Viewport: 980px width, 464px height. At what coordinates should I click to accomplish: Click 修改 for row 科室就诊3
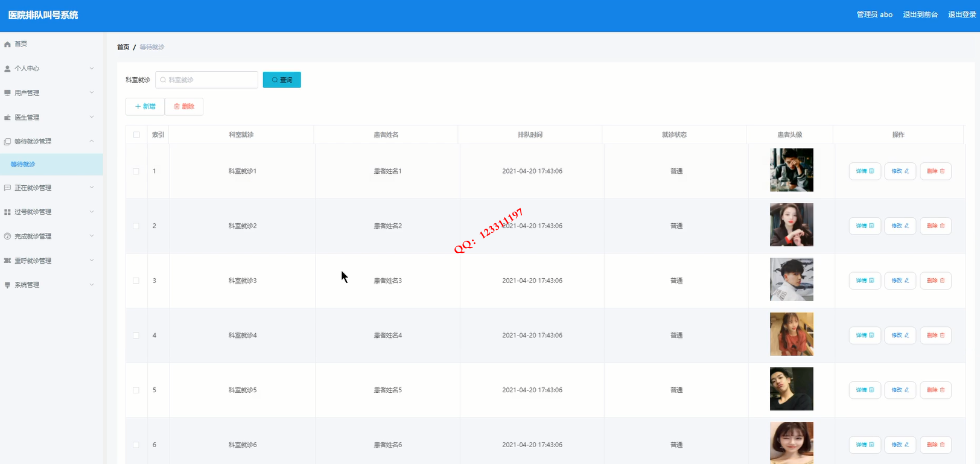pos(900,281)
